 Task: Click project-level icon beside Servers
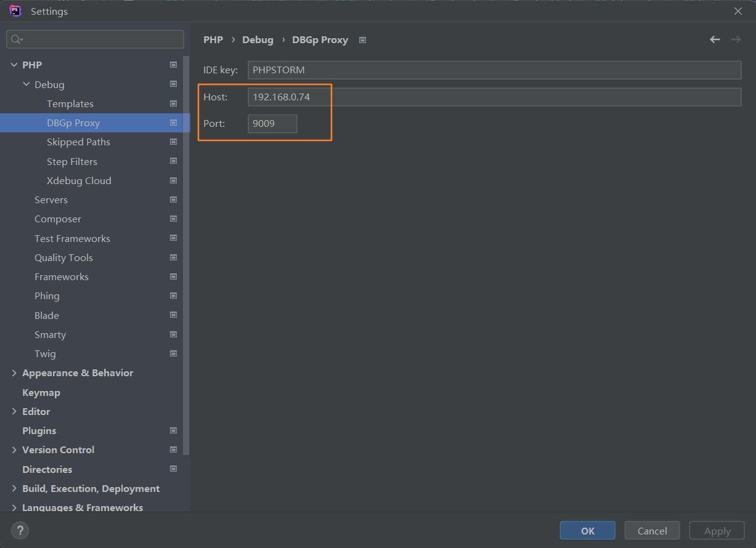click(x=173, y=199)
